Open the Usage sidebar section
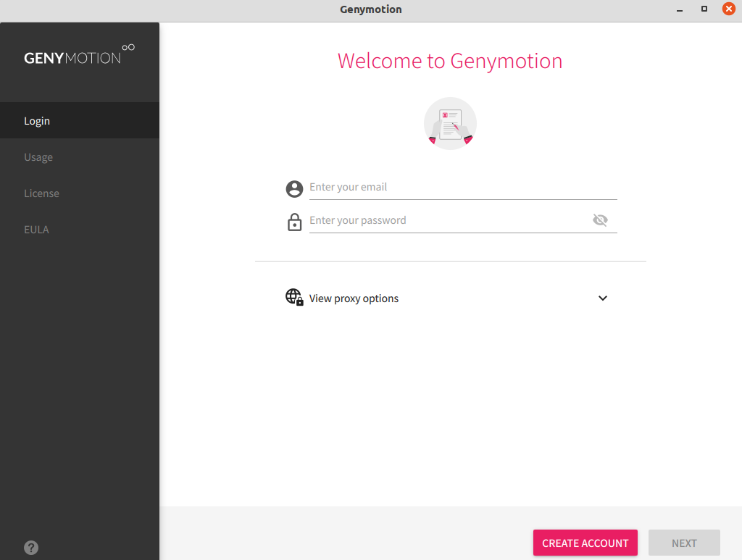The image size is (742, 560). [80, 157]
